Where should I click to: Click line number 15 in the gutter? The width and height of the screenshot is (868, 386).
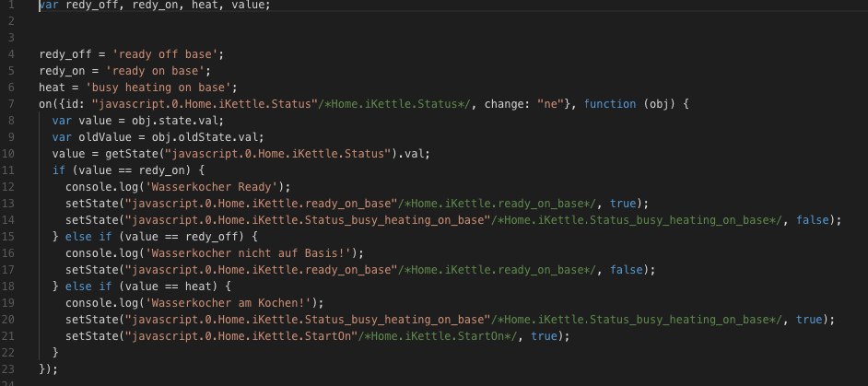coord(9,237)
